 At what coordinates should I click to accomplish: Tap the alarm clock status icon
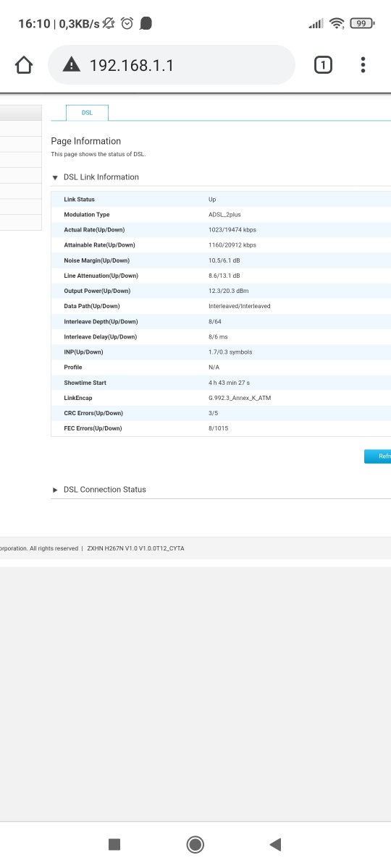coord(127,24)
